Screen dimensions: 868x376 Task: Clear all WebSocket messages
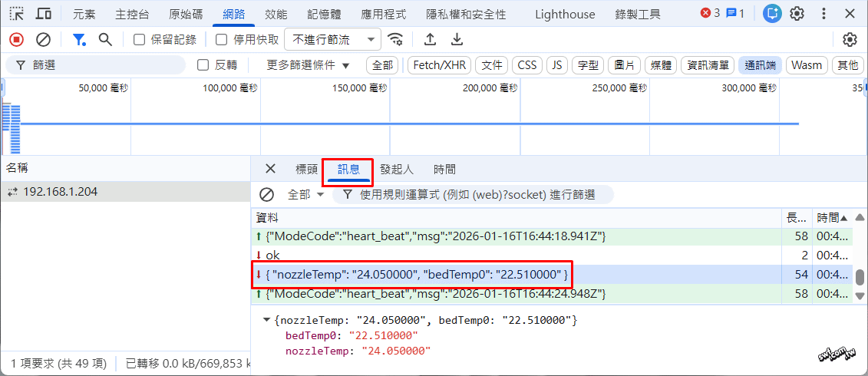267,194
